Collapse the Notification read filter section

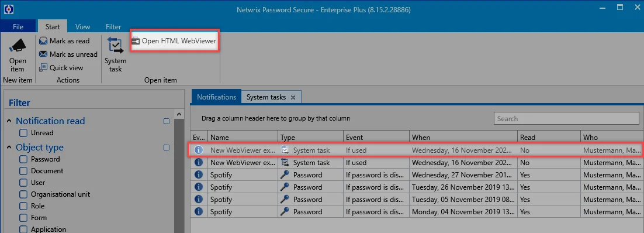coord(9,121)
